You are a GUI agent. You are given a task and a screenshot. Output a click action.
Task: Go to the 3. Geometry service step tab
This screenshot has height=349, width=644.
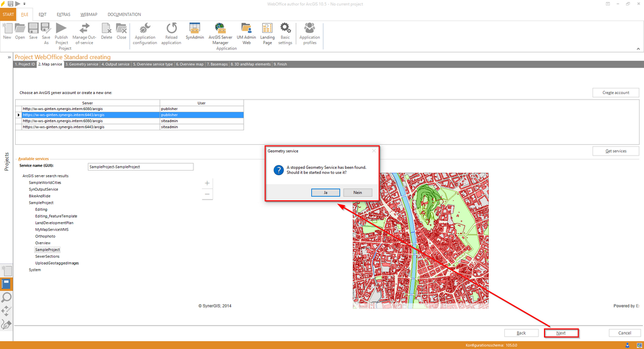point(82,64)
